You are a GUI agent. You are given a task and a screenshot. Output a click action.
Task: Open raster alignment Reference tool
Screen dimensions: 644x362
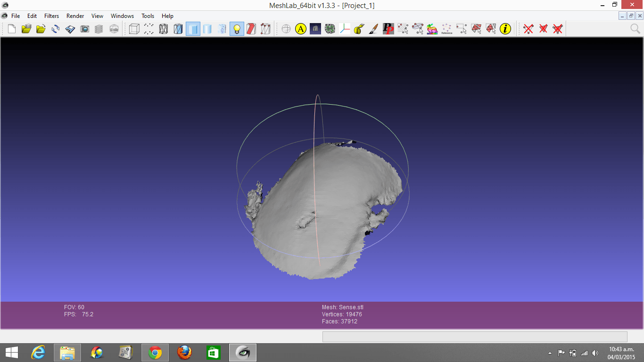click(447, 29)
